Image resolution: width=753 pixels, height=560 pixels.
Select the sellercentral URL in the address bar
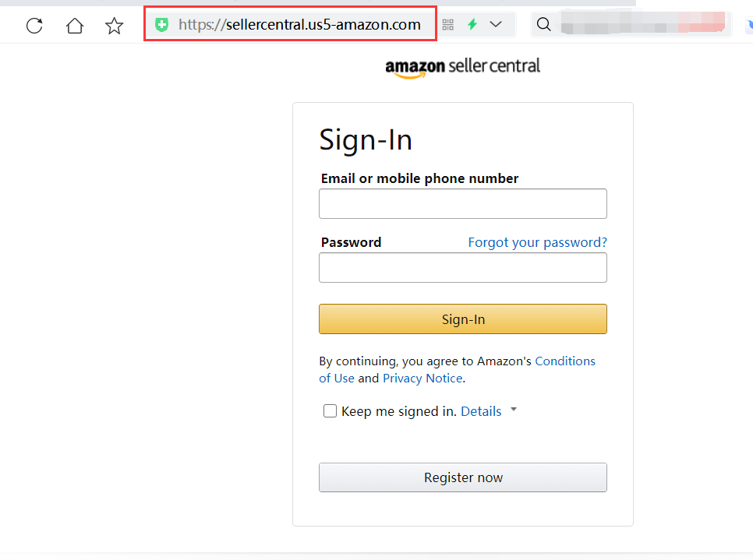pyautogui.click(x=300, y=25)
